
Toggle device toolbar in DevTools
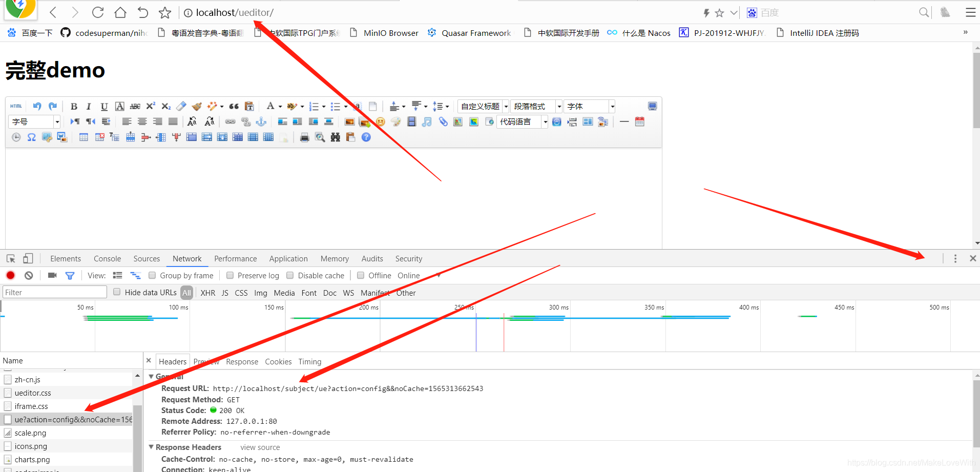point(28,258)
